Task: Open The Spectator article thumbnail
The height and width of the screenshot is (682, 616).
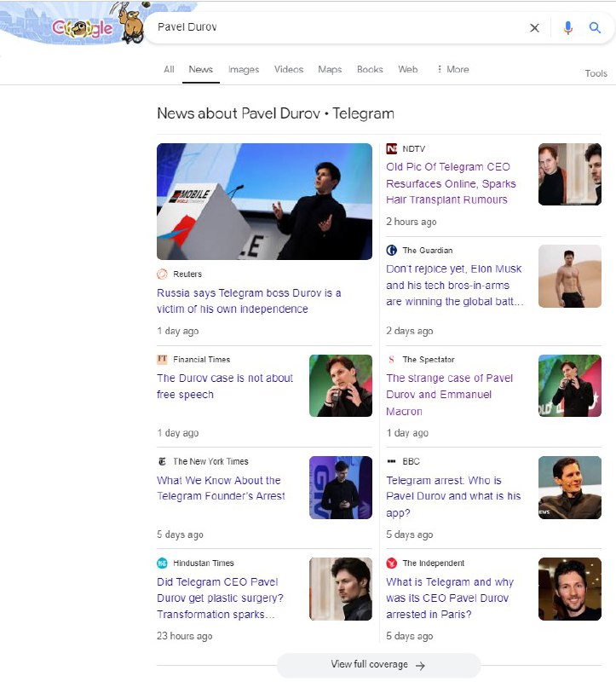Action: 569,385
